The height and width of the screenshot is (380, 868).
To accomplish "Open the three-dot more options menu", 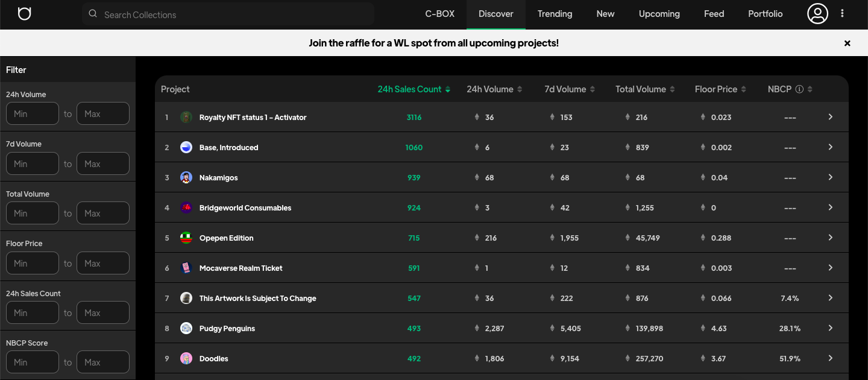I will pos(843,14).
